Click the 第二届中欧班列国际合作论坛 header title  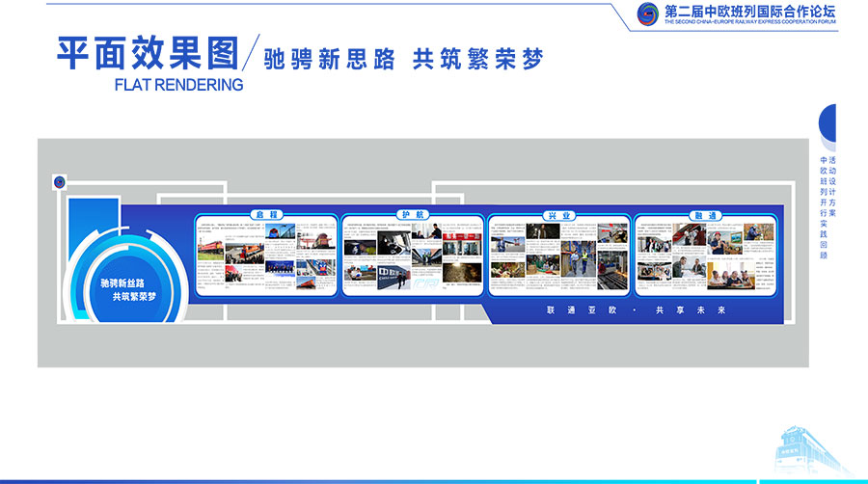(749, 11)
